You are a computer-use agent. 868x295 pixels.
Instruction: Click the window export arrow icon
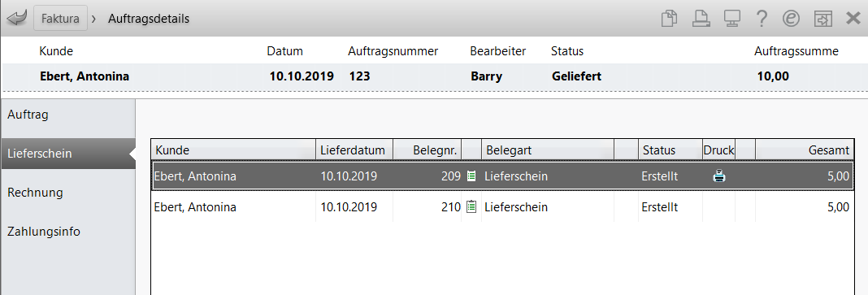(x=823, y=19)
